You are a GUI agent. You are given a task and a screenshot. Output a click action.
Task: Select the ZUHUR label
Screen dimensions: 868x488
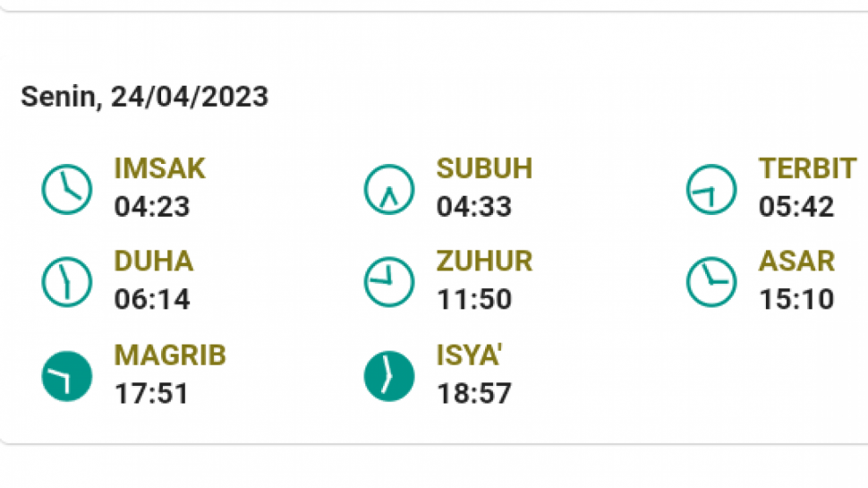[484, 261]
